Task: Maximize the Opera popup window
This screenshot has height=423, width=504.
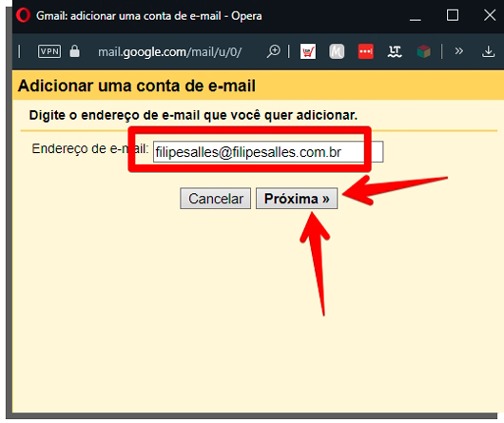Action: [453, 15]
